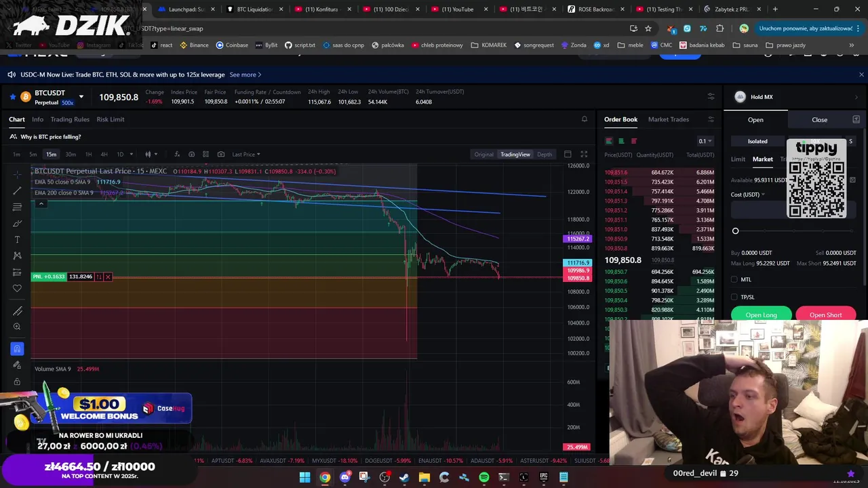Expand more timeframes dropdown after 1D

132,155
